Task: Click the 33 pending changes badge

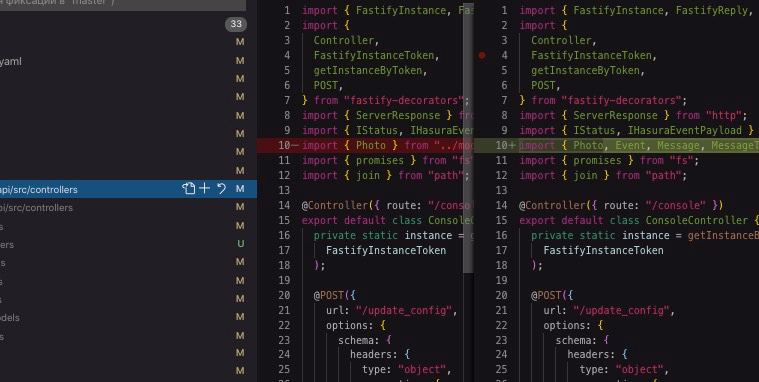Action: click(x=236, y=24)
